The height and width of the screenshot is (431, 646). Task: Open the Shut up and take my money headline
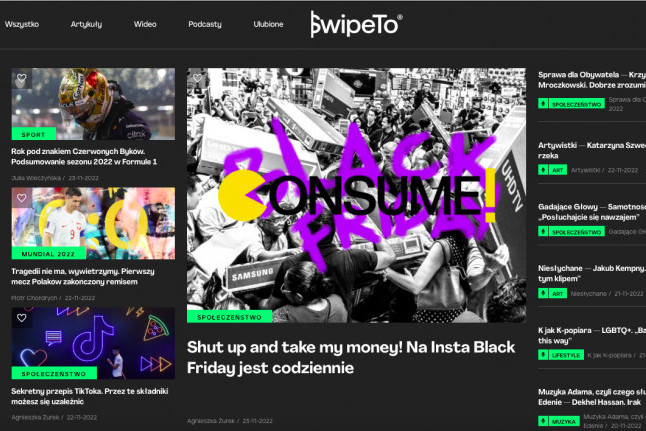[351, 357]
